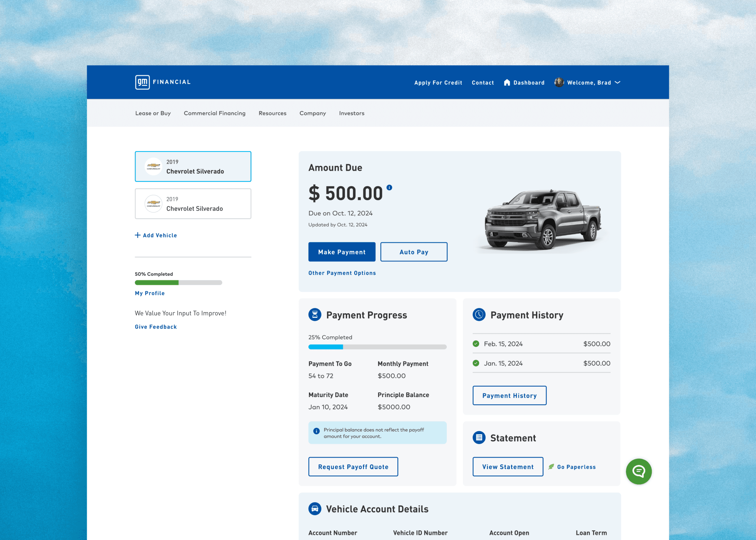The image size is (756, 540).
Task: Click Brad's profile avatar
Action: tap(559, 82)
